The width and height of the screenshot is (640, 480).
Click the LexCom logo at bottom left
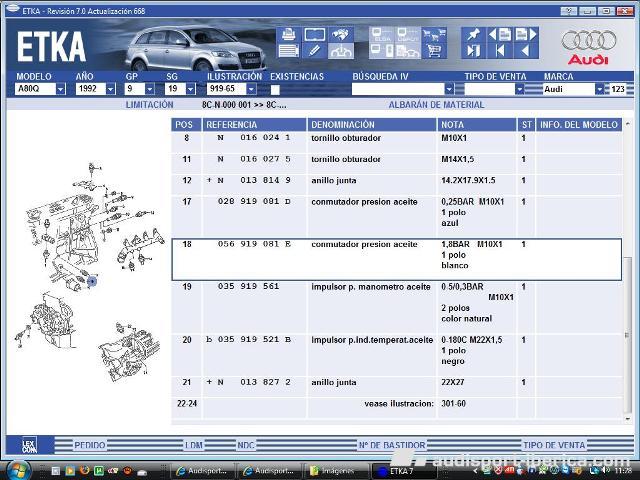click(x=29, y=445)
